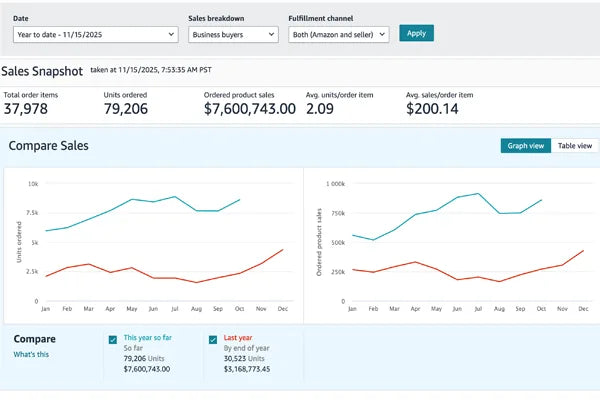Open the Sales breakdown dropdown
Screen dimensions: 600x400
tap(233, 34)
